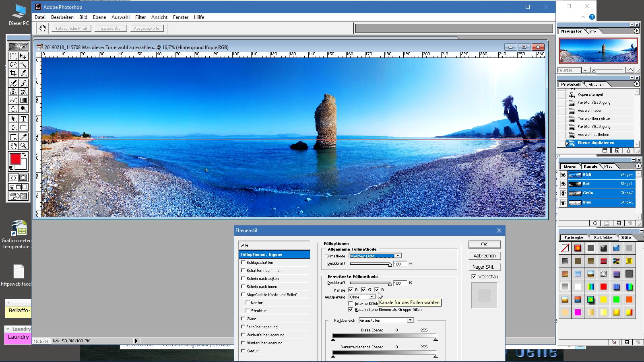
Task: Enable the Schlagschatten layer style checkbox
Action: [243, 262]
